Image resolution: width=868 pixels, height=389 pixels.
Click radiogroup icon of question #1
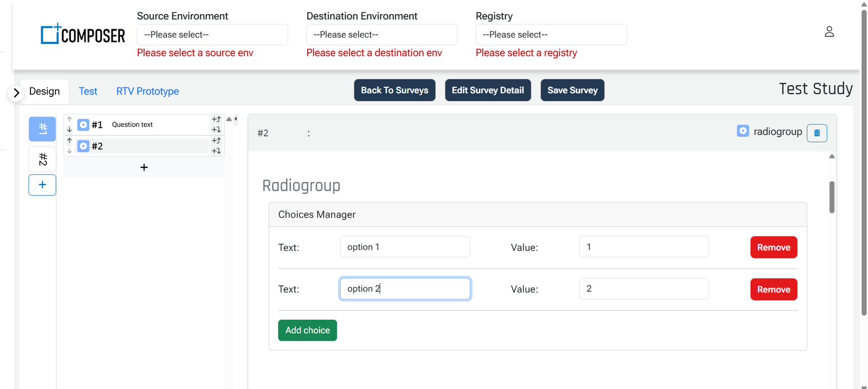click(x=83, y=125)
